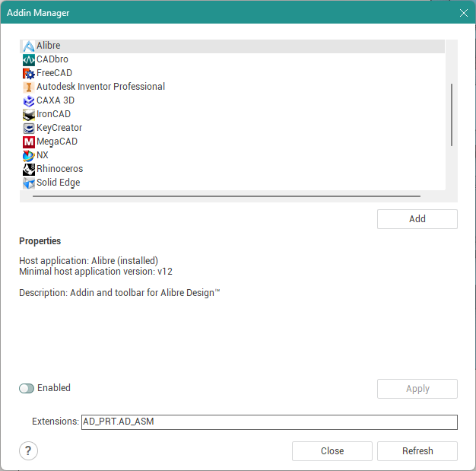Click the Host application: Alibre (installed) text
The width and height of the screenshot is (476, 471).
click(89, 261)
